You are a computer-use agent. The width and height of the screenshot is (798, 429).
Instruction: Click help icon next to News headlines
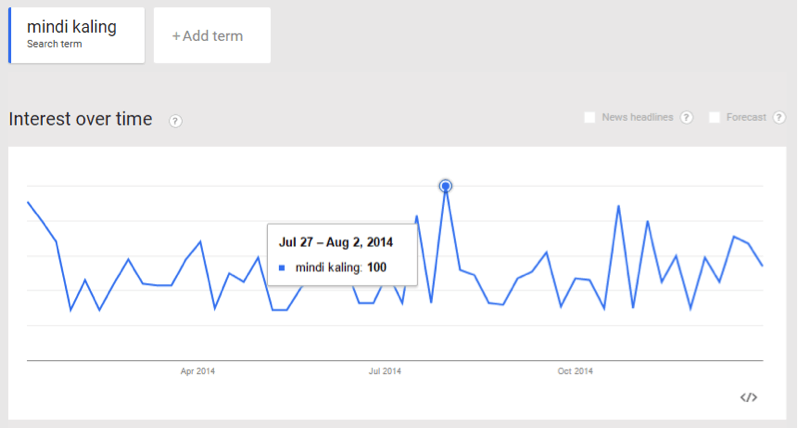[686, 118]
